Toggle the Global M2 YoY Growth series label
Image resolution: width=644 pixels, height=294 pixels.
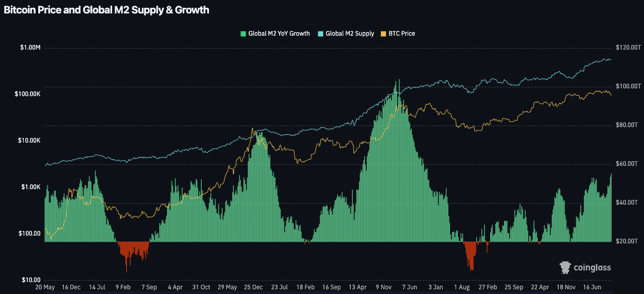tap(279, 34)
